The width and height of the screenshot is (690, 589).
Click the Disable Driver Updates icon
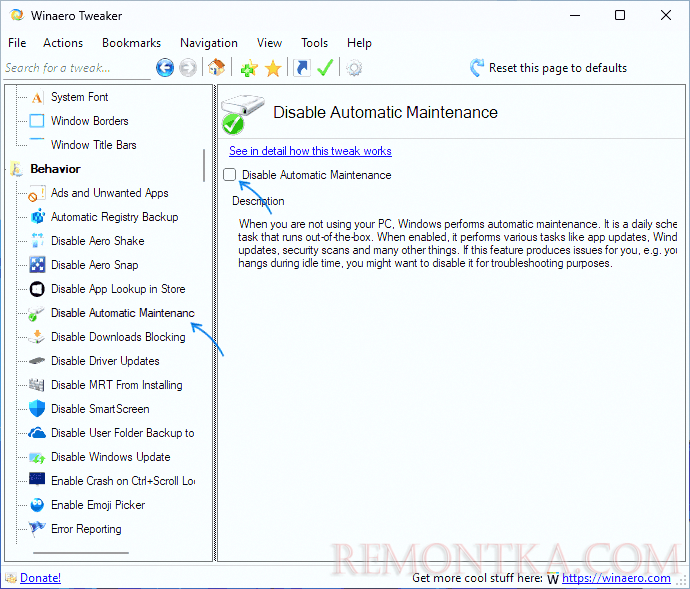pyautogui.click(x=37, y=361)
